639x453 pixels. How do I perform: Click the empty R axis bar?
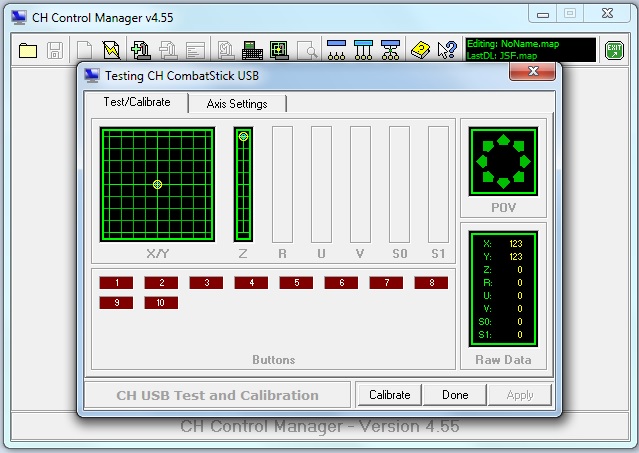point(282,185)
